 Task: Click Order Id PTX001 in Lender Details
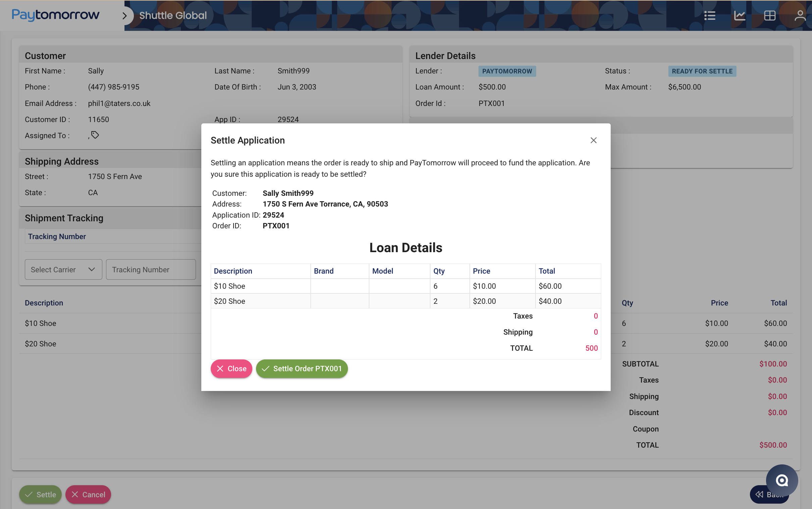[491, 103]
